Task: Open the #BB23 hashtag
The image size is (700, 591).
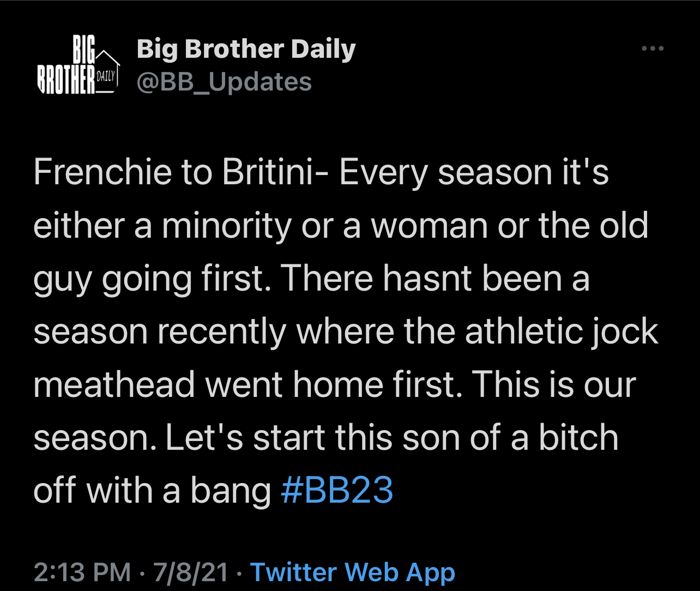Action: point(337,490)
